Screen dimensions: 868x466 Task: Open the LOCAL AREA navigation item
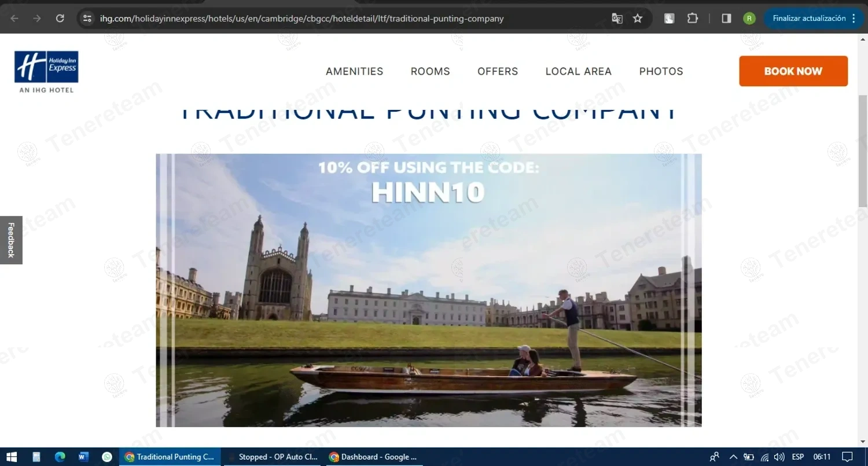(x=579, y=71)
